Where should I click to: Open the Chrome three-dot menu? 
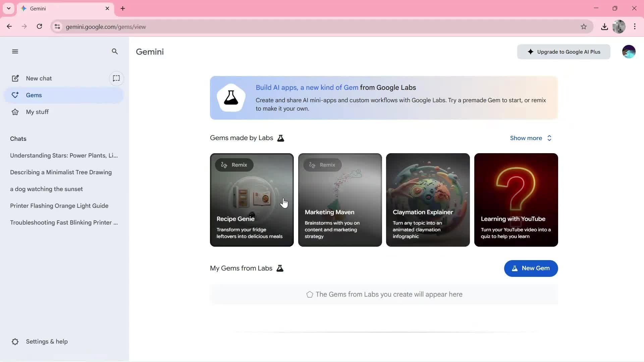[635, 26]
